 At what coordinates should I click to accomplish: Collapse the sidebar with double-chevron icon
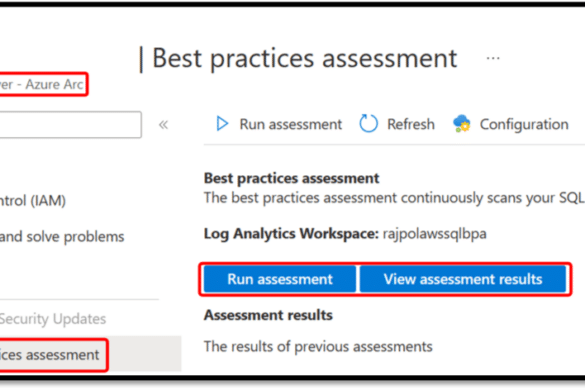[163, 124]
